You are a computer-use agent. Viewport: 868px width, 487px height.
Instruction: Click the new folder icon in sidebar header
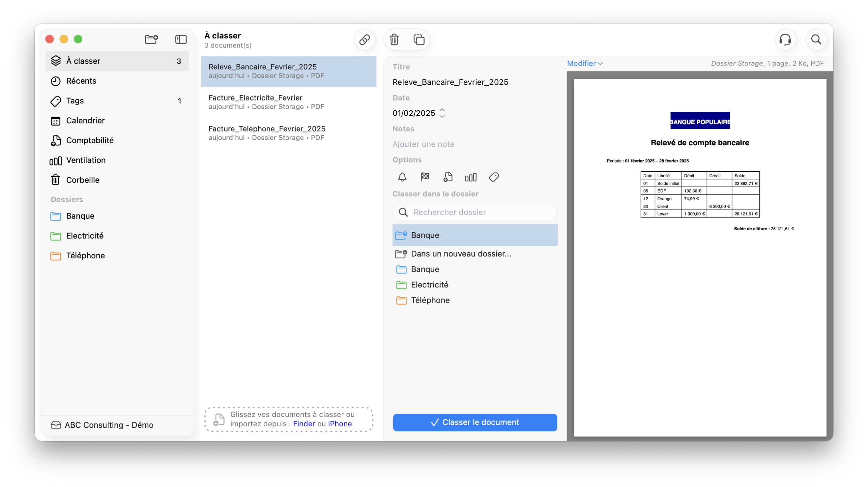tap(151, 39)
